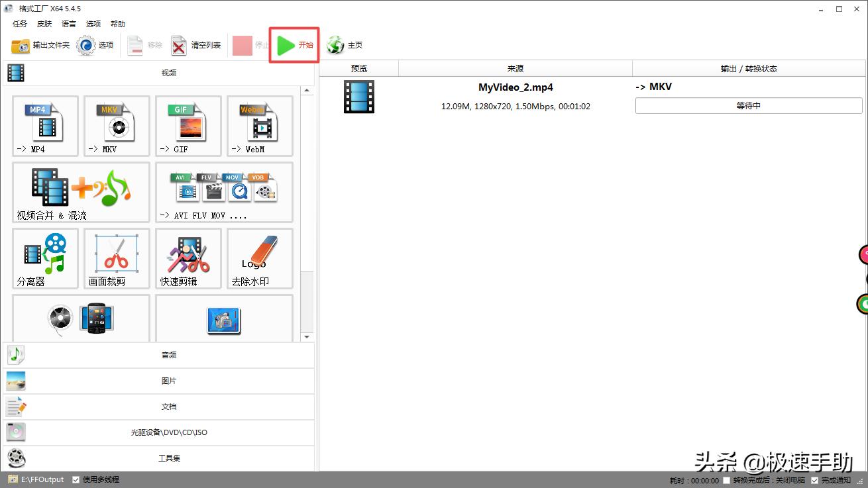Click the Format Factory title bar app icon

[9, 9]
